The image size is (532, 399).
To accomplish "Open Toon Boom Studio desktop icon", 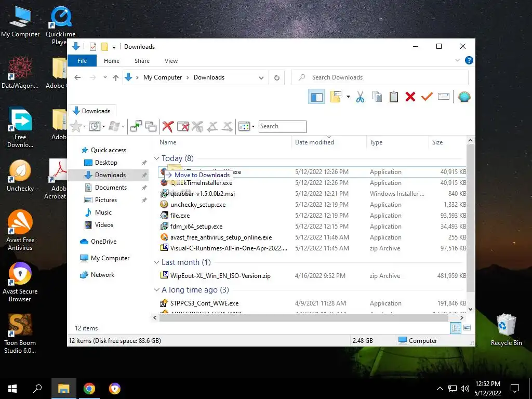I will pos(20,334).
